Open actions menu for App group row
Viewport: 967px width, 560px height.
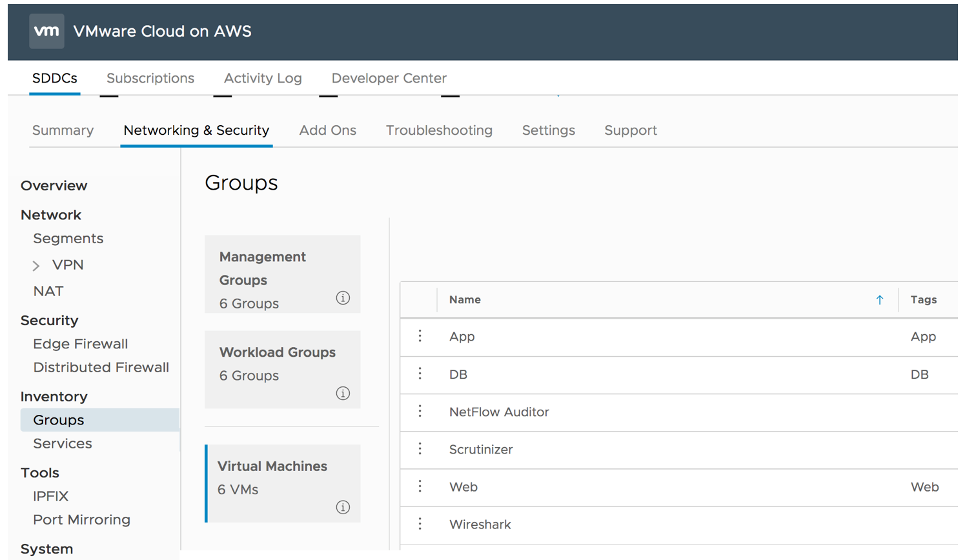(420, 336)
